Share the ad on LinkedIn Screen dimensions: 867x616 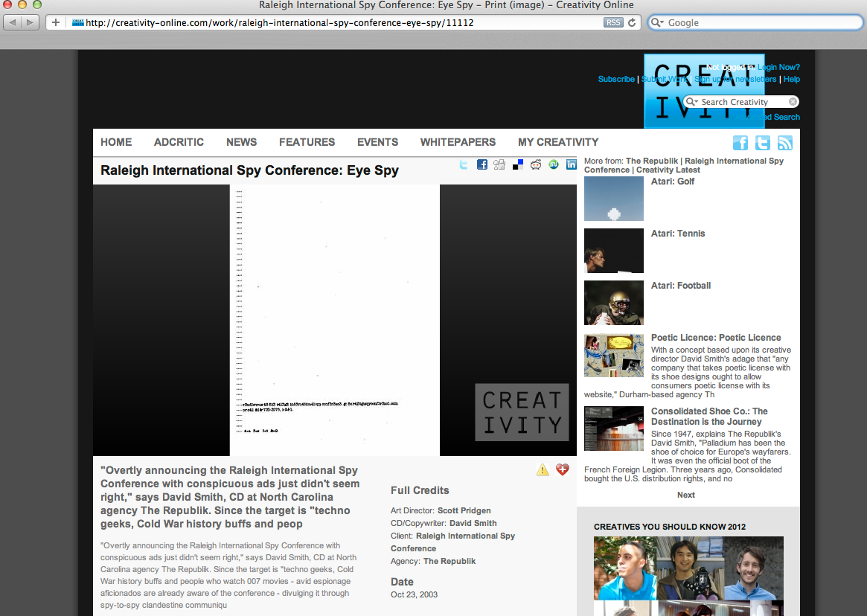(572, 164)
